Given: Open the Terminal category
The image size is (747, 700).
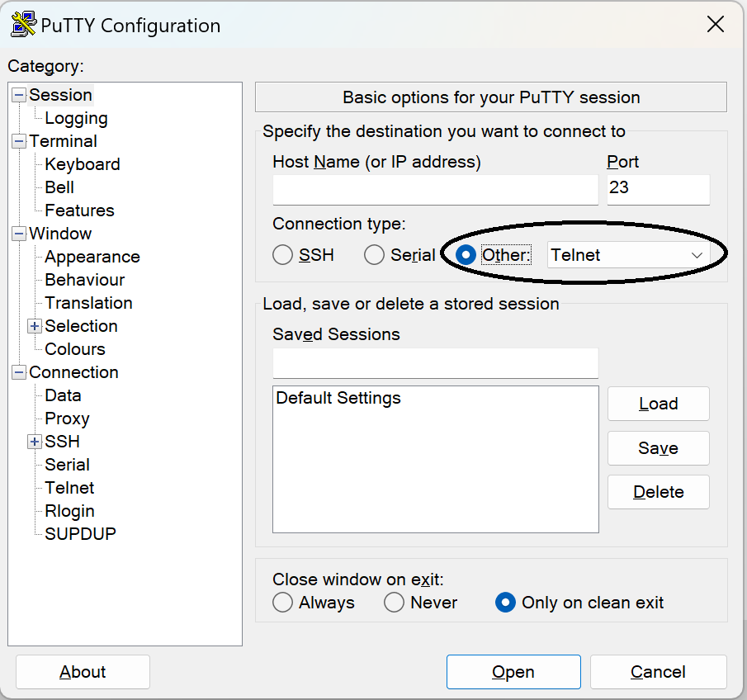Looking at the screenshot, I should pos(63,141).
